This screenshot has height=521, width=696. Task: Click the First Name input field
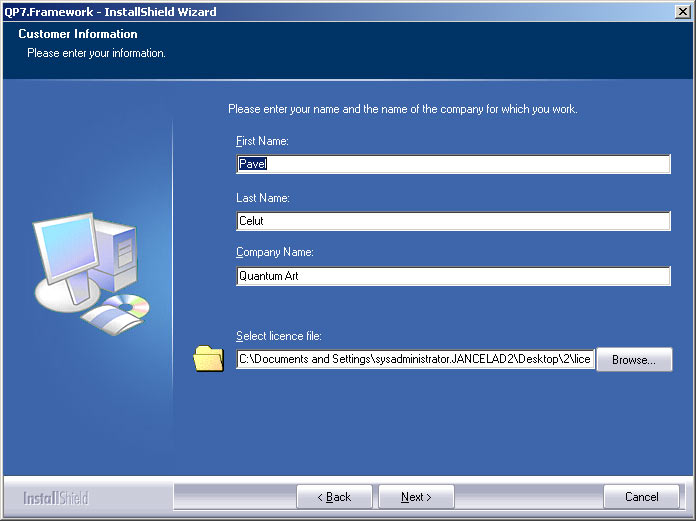(453, 164)
